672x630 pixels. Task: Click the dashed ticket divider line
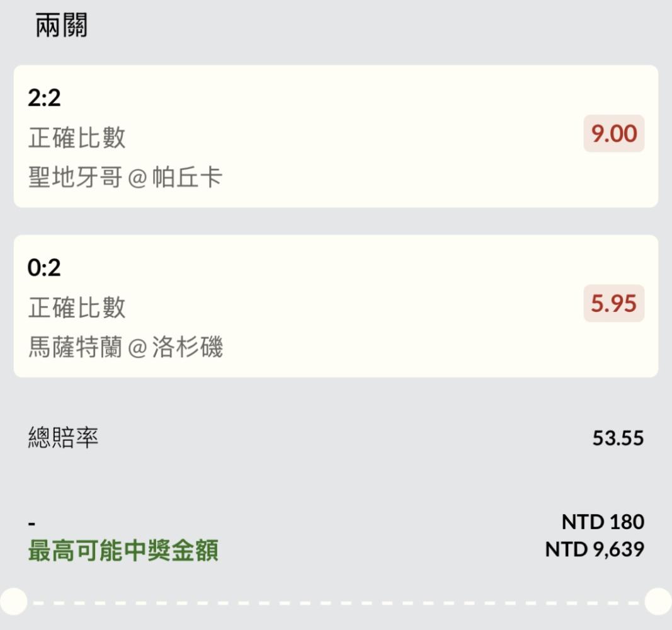[336, 603]
